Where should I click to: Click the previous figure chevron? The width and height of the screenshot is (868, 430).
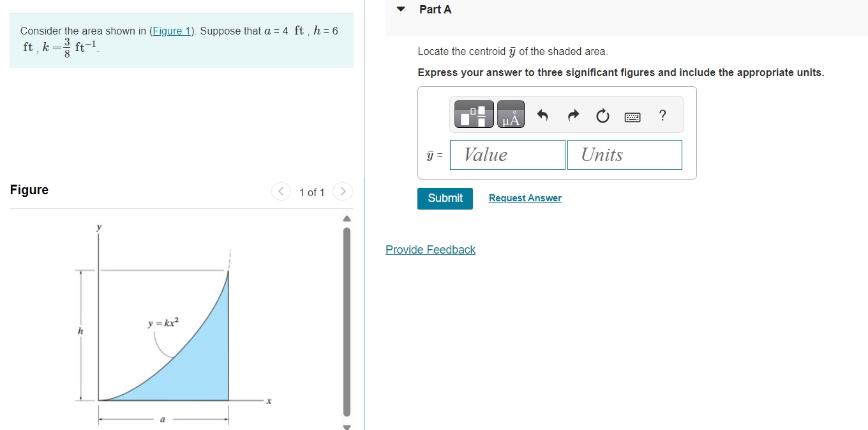[x=281, y=191]
